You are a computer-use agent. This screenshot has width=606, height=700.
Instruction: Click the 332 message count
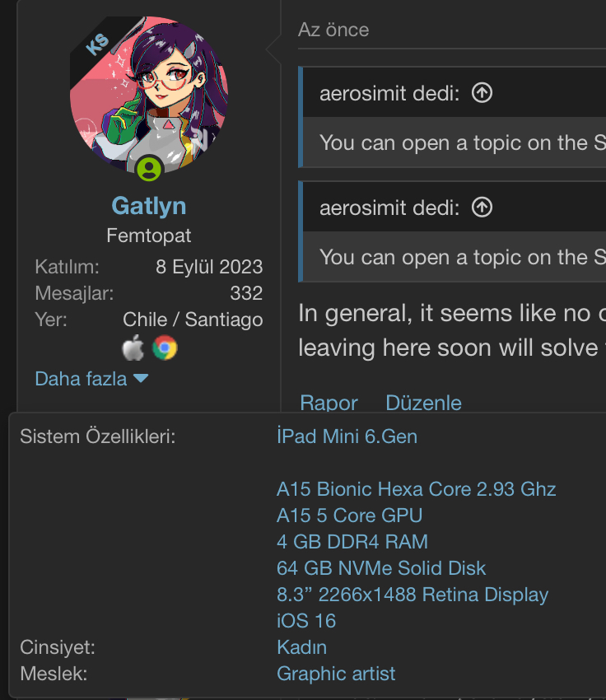click(x=246, y=293)
